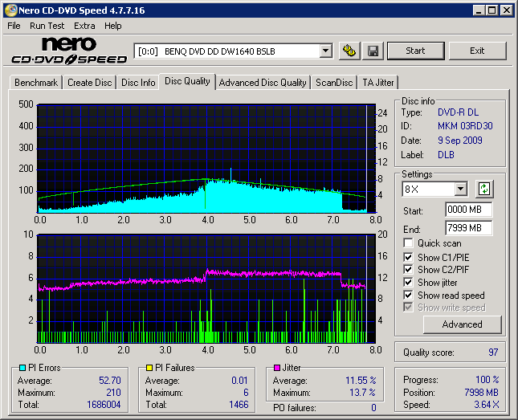
Task: Toggle the Show C1/PIE checkbox
Action: (409, 257)
